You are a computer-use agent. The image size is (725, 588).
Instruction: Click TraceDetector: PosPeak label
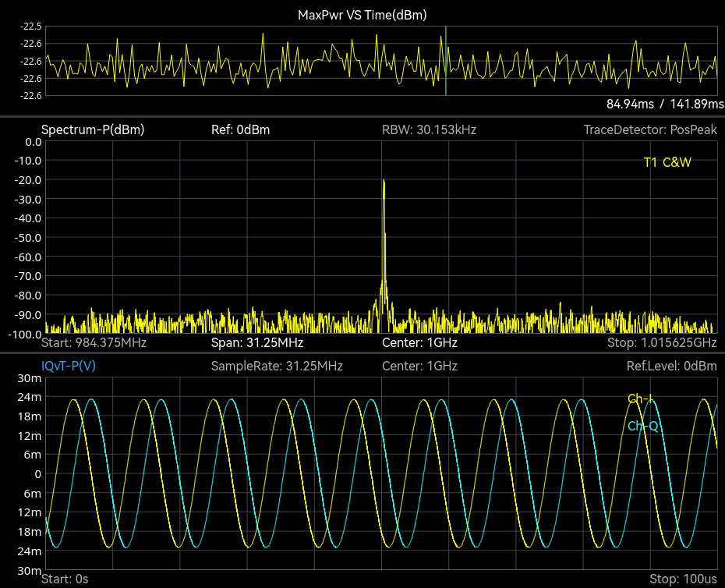[650, 129]
